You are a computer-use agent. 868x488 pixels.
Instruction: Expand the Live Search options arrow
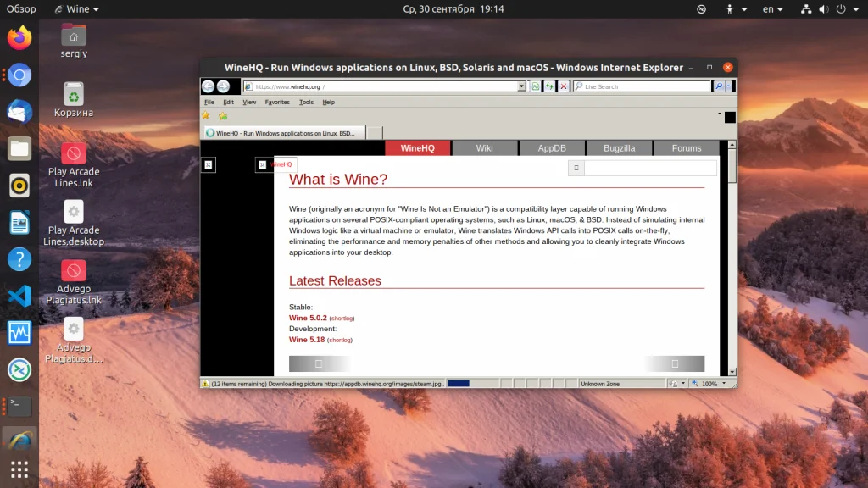coord(728,86)
